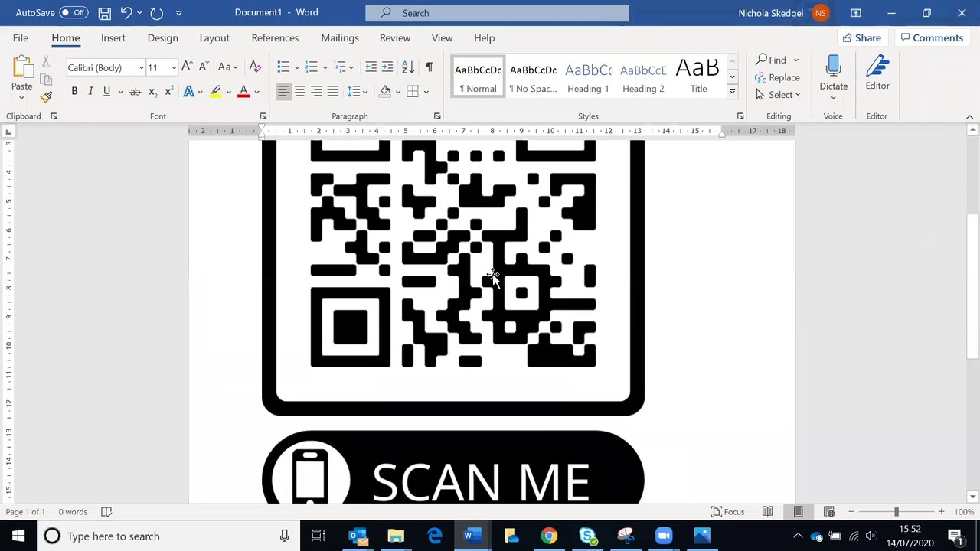Open Google Chrome from taskbar
This screenshot has height=551, width=980.
(549, 536)
